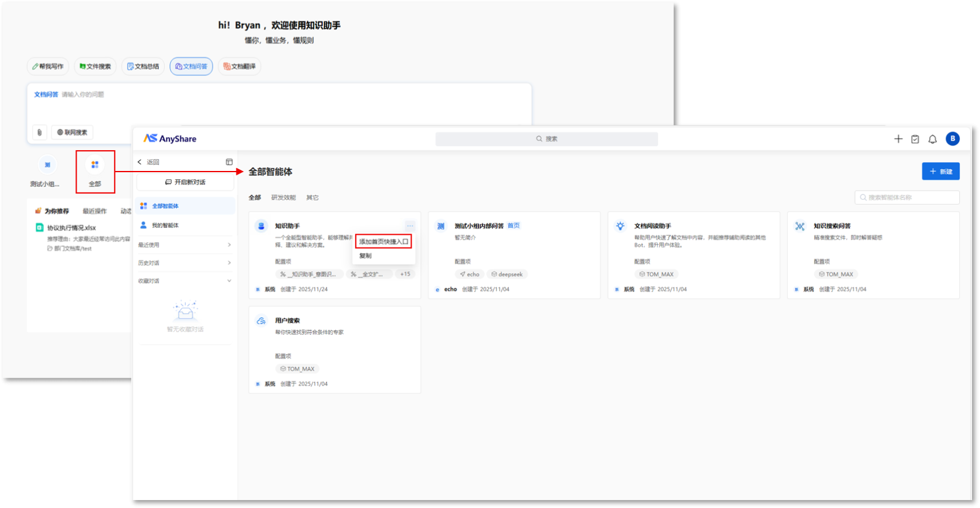This screenshot has height=508, width=980.
Task: Open the 知识助手 card more-options icon
Action: 410,226
